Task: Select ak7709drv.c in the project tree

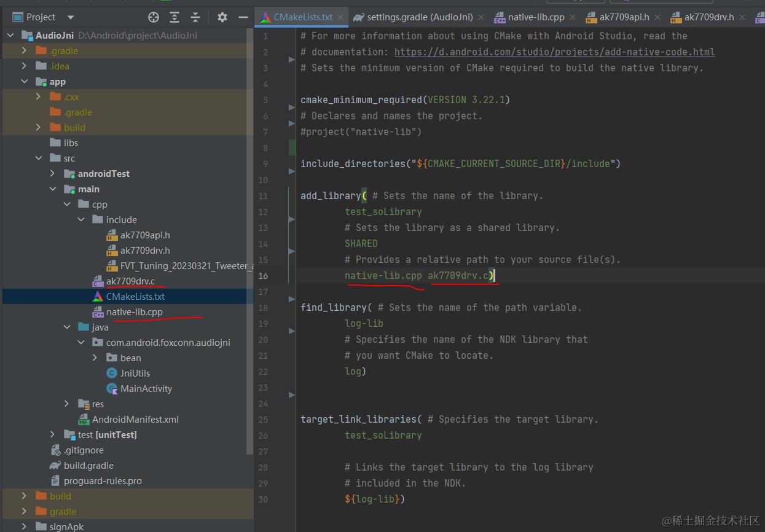Action: pos(130,281)
